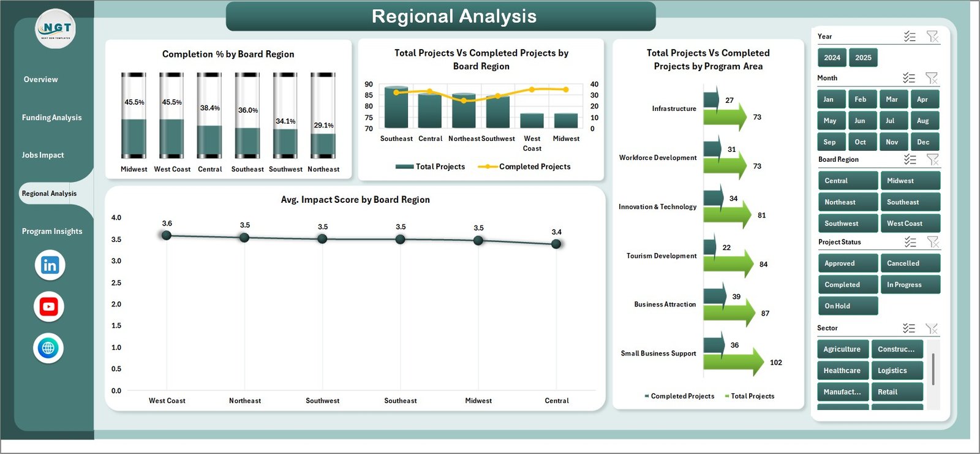Toggle multi-select on Sector slicer
Image resolution: width=980 pixels, height=454 pixels.
tap(909, 328)
